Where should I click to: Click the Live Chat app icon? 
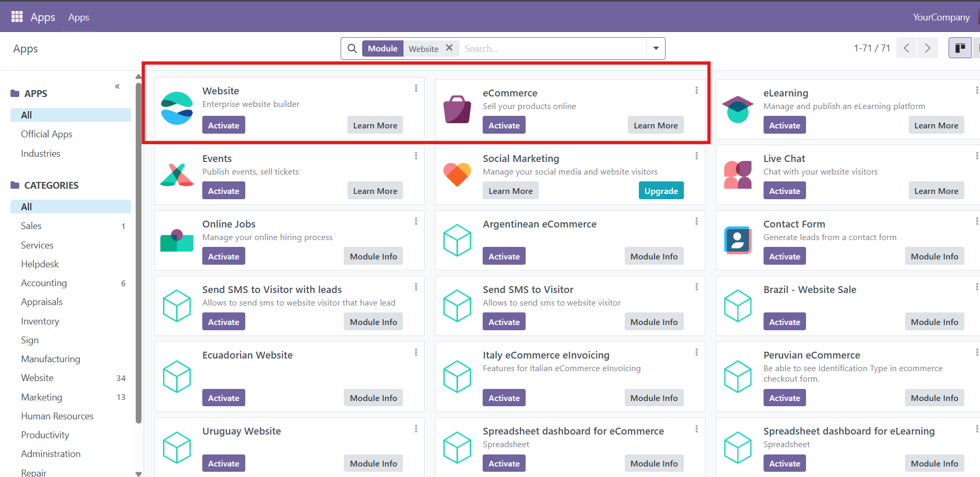click(x=738, y=175)
